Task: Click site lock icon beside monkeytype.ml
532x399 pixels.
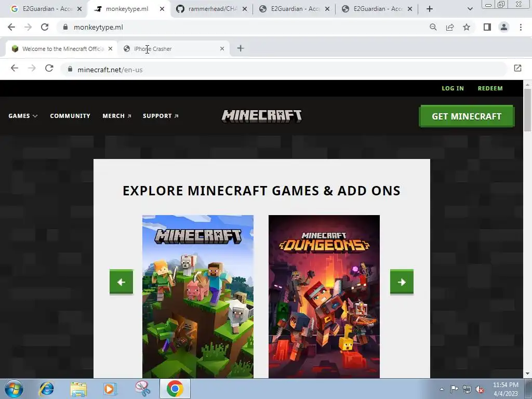Action: (65, 27)
